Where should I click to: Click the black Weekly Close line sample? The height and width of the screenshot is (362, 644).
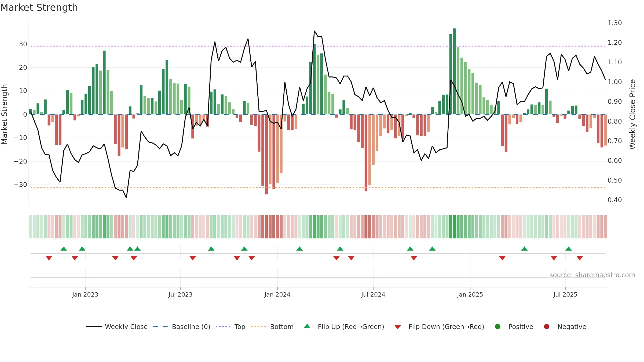click(94, 327)
